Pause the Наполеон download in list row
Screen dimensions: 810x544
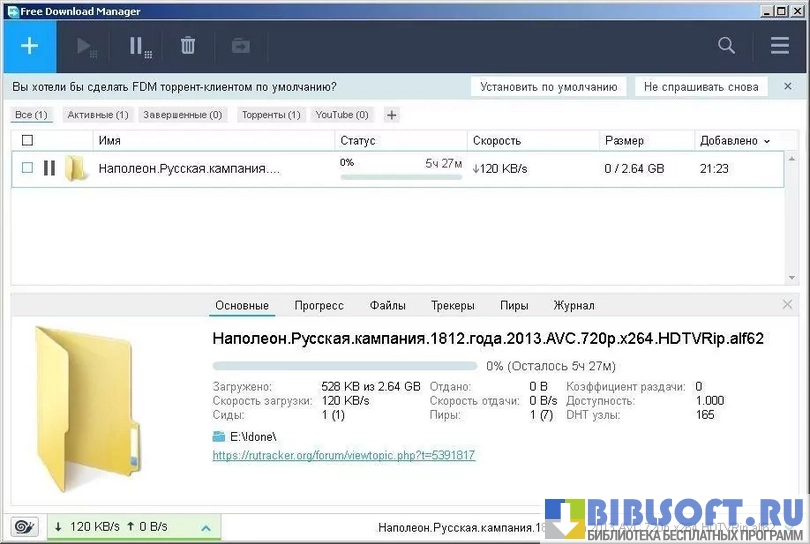[49, 169]
